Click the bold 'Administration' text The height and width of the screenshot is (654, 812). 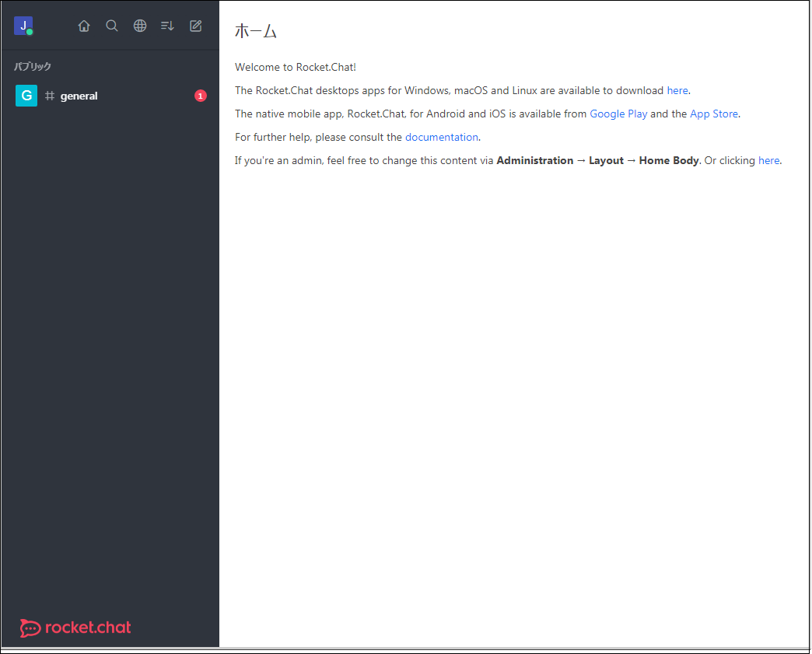[x=535, y=160]
